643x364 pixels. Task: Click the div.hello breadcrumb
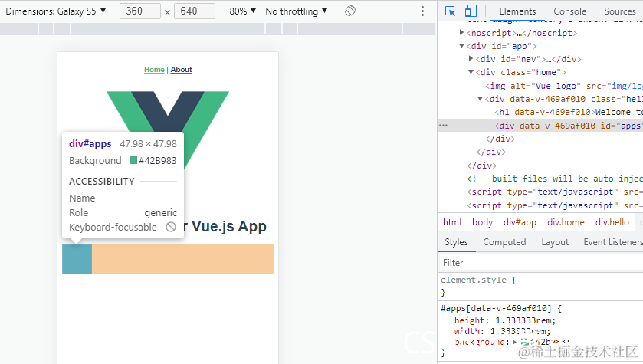coord(612,222)
